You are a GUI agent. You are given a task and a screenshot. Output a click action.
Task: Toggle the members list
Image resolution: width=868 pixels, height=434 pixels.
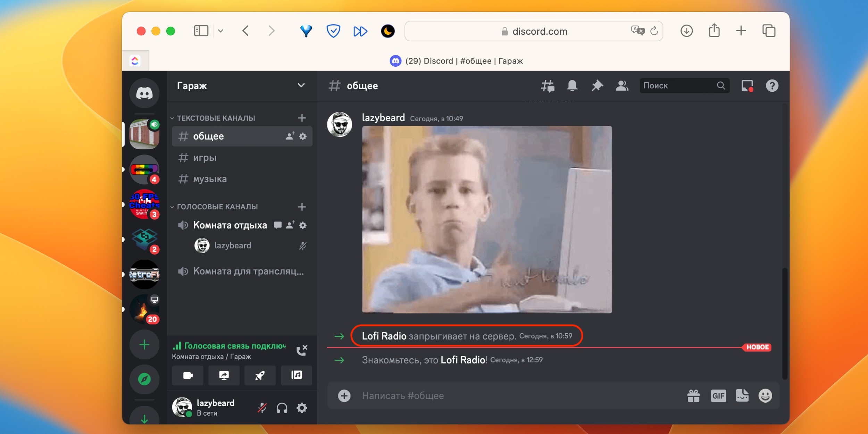tap(622, 86)
